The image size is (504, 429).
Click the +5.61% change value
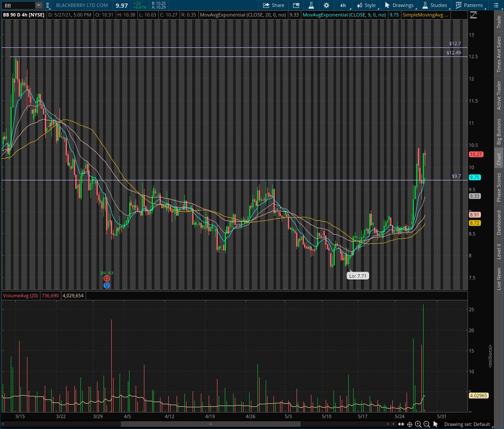click(140, 7)
